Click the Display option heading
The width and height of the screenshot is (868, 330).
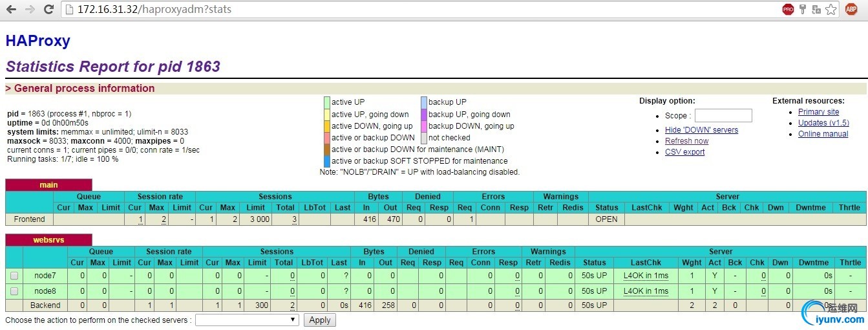pos(667,101)
